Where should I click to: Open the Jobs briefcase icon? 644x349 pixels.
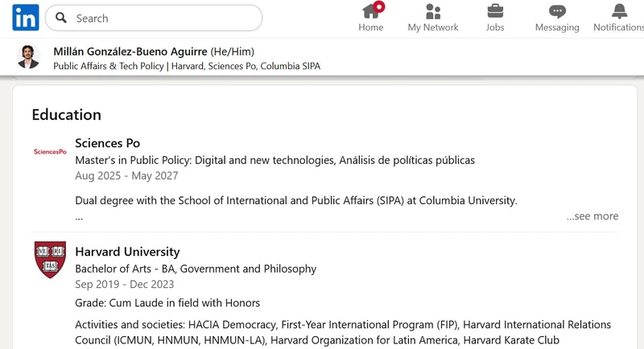pos(495,11)
